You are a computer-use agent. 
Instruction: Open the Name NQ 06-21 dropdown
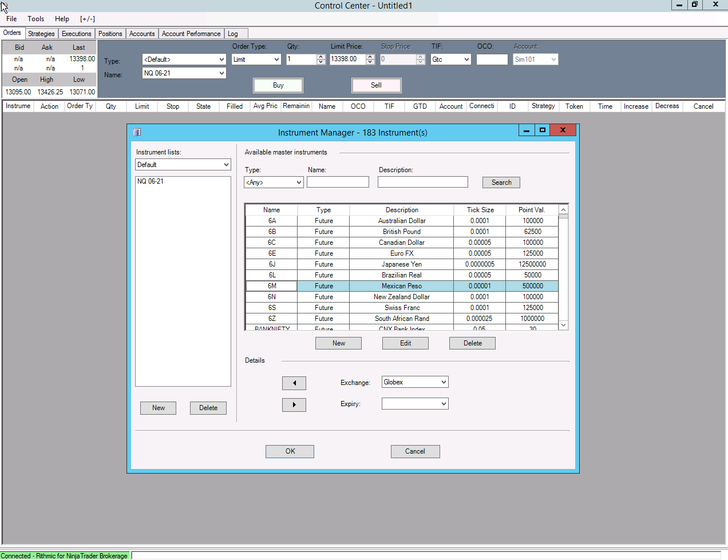coord(221,73)
